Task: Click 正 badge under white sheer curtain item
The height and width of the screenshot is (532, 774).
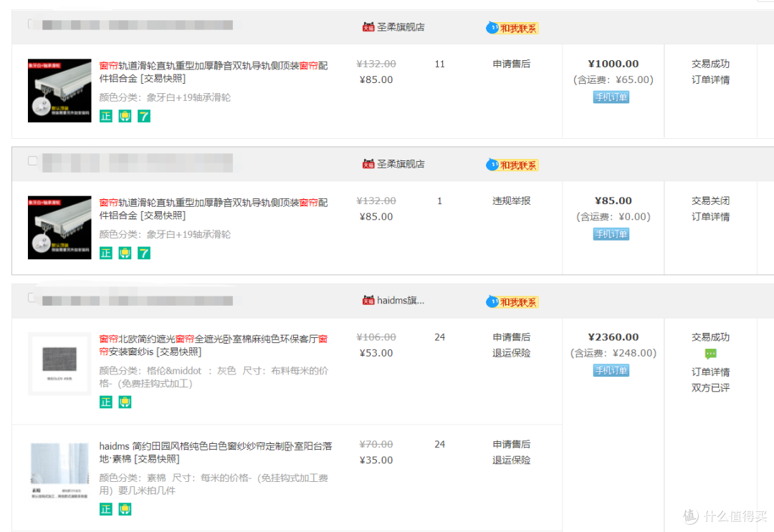Action: 106,509
